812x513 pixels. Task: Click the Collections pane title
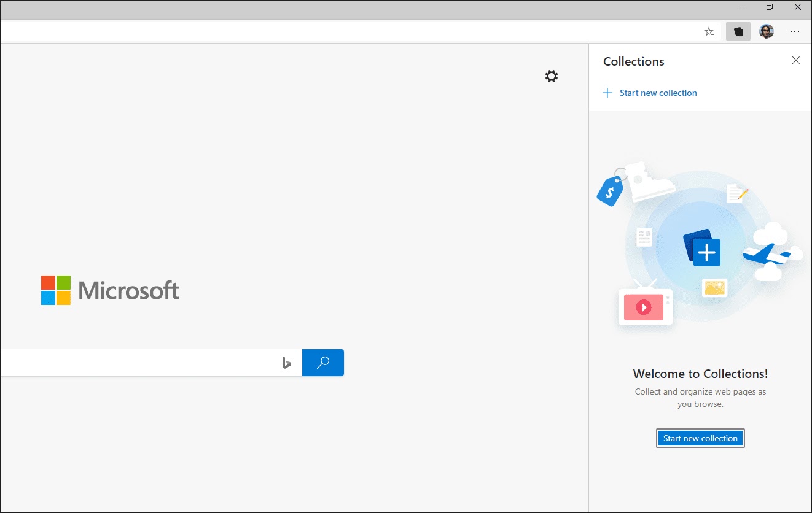click(x=634, y=61)
